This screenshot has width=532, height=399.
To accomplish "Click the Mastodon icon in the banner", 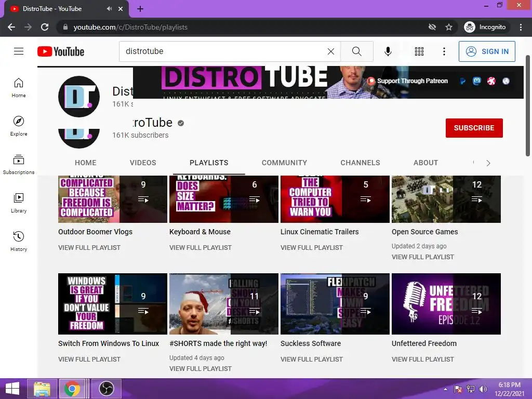I will click(x=477, y=81).
